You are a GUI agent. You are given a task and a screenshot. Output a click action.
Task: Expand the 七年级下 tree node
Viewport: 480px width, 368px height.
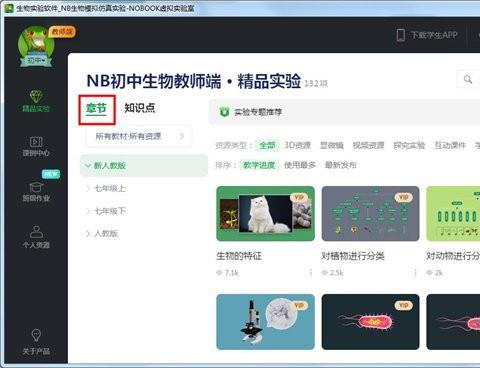pyautogui.click(x=88, y=211)
